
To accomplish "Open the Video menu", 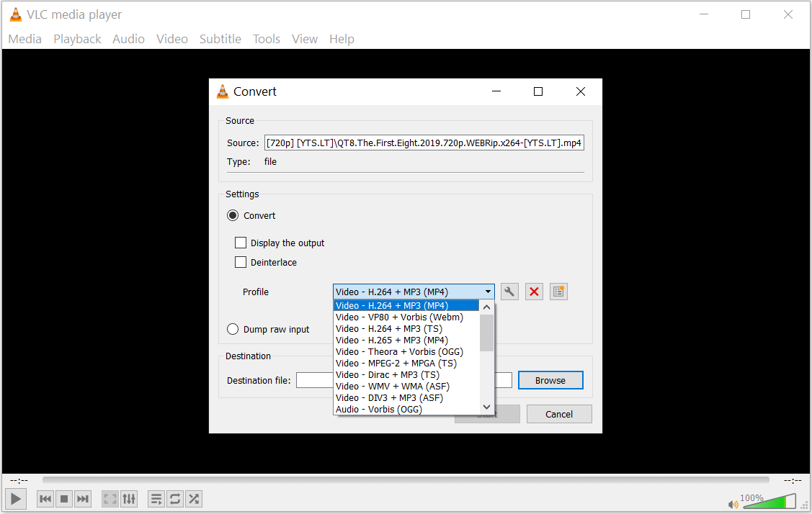I will (172, 39).
